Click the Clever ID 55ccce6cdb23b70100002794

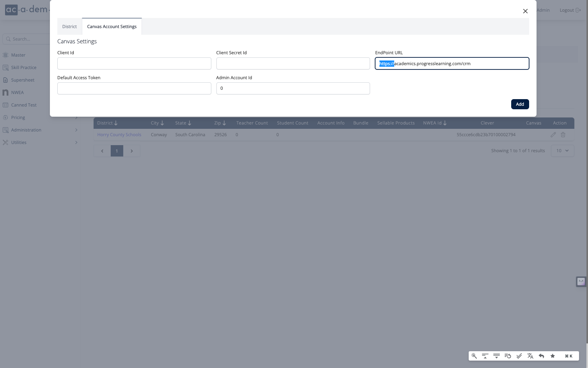pos(486,135)
